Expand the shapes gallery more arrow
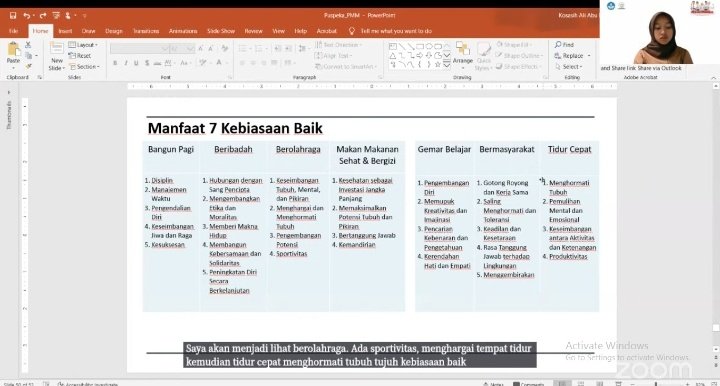Screen dimensions: 720x386 [x=447, y=65]
